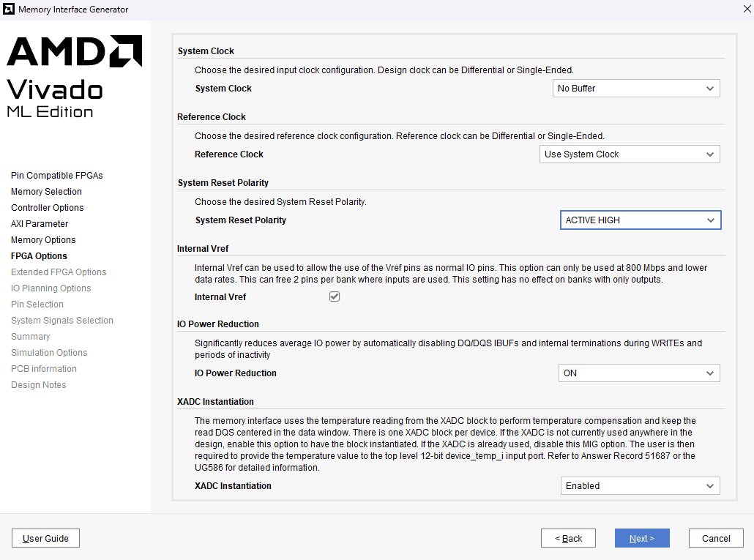
Task: Open the Controller Options step
Action: (48, 208)
